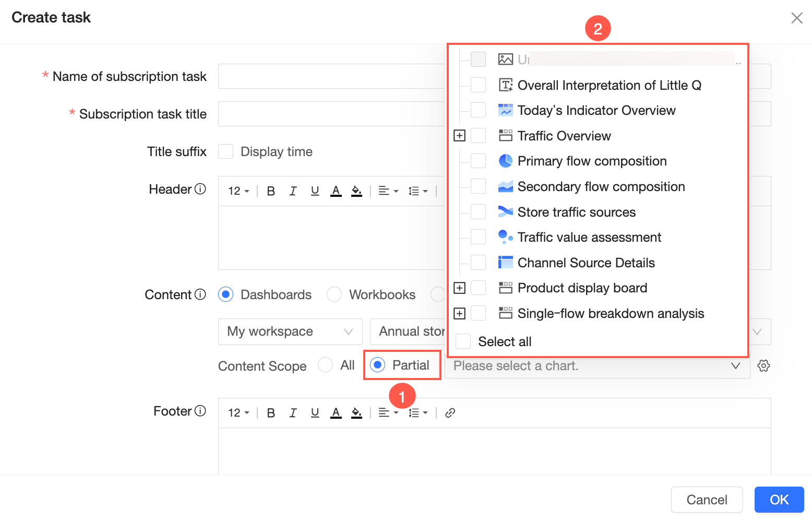The height and width of the screenshot is (520, 812).
Task: Select the Workbooks radio button
Action: pos(334,294)
